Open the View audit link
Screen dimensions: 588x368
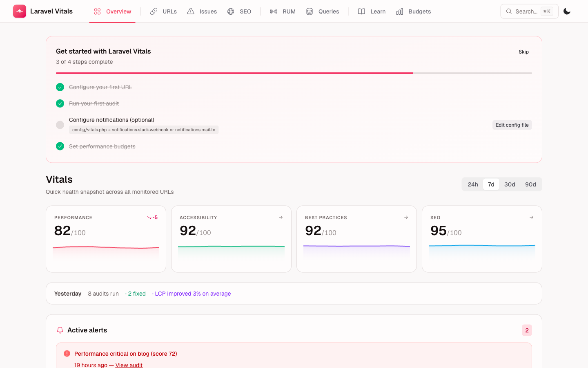pyautogui.click(x=129, y=365)
